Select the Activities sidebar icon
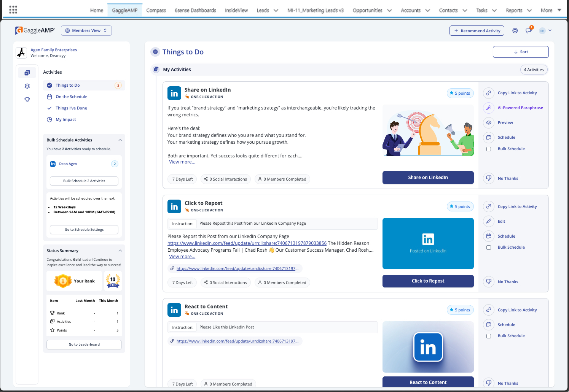 [27, 73]
